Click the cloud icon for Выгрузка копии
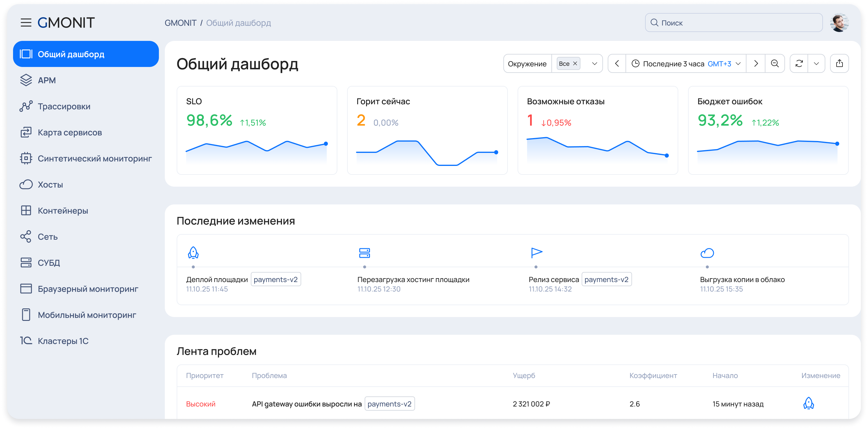The width and height of the screenshot is (868, 429). 707,253
